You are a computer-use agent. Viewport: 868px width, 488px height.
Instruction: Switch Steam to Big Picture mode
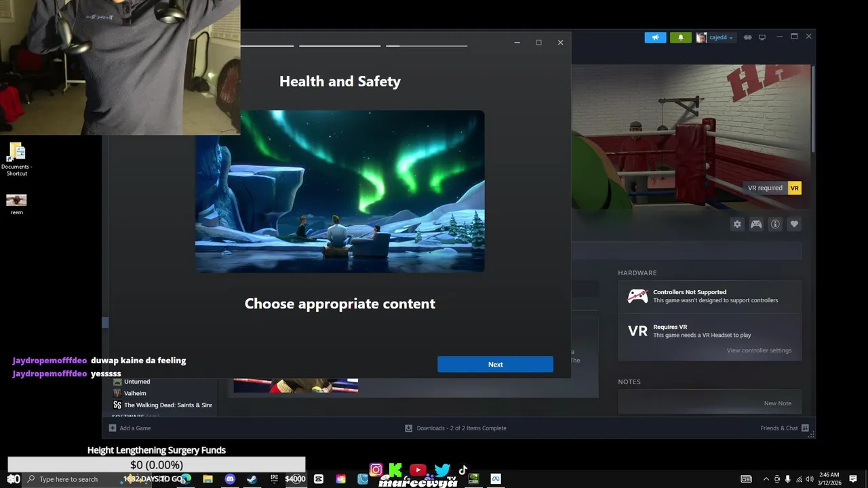click(x=762, y=37)
